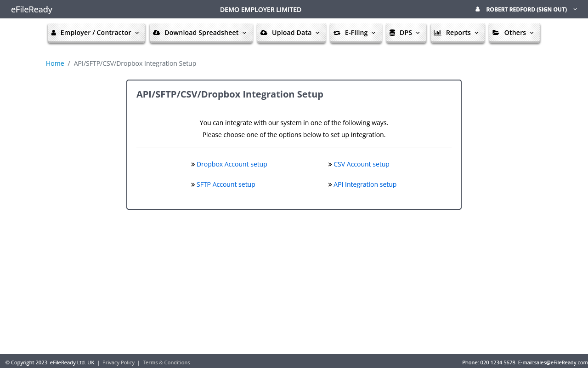Click double-arrow icon before CSV Account setup
The height and width of the screenshot is (368, 588).
tap(330, 164)
